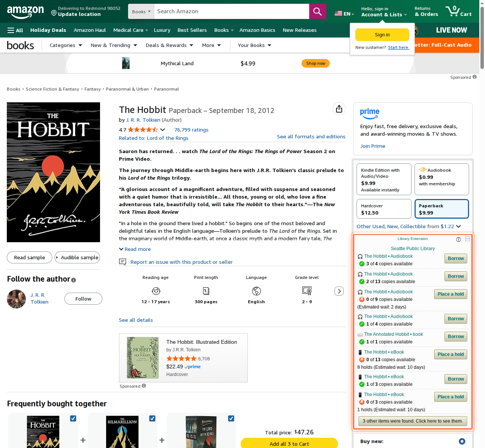The image size is (485, 448).
Task: Open Amazon Haul in the nav bar
Action: (x=90, y=30)
